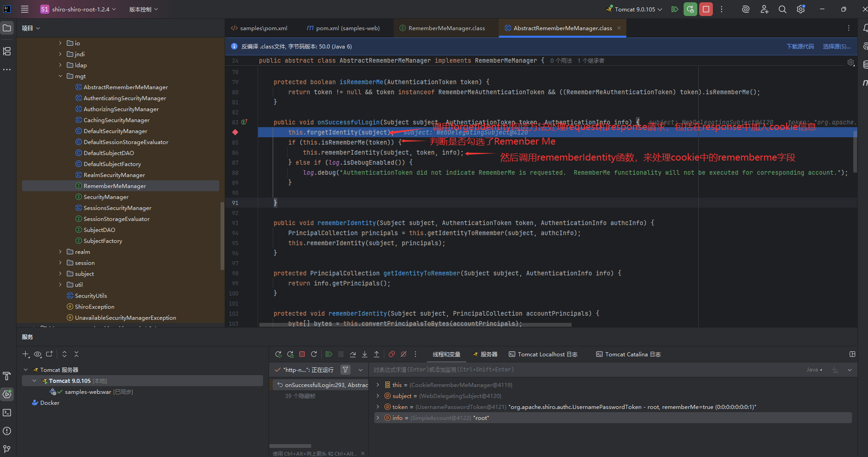Click the 选择源(S)... link
The width and height of the screenshot is (868, 457).
pos(836,47)
